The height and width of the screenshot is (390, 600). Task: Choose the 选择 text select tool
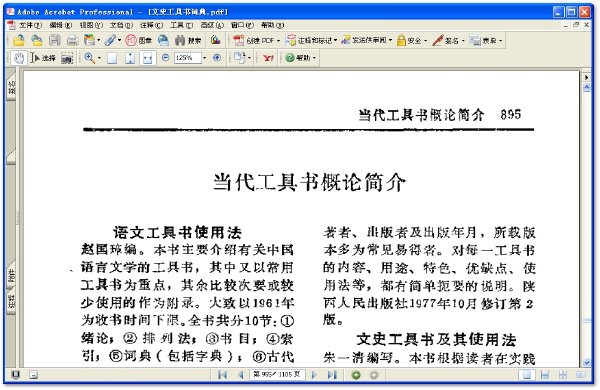tap(43, 58)
